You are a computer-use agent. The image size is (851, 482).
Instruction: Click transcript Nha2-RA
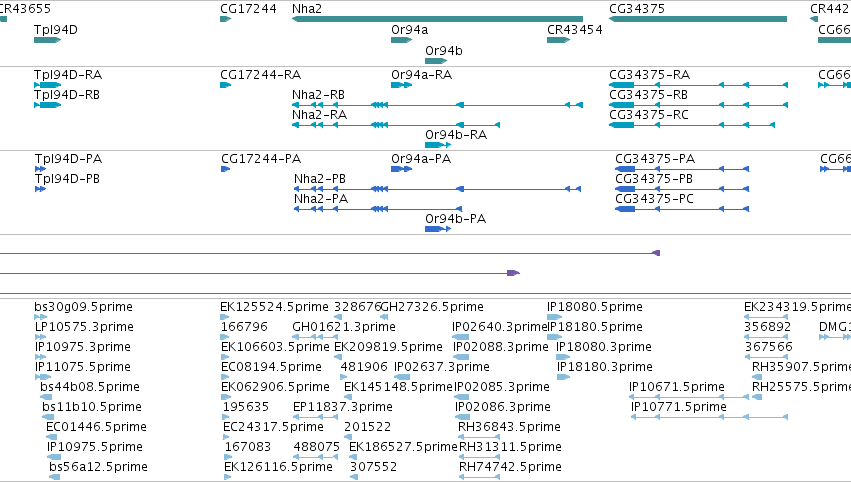click(319, 115)
